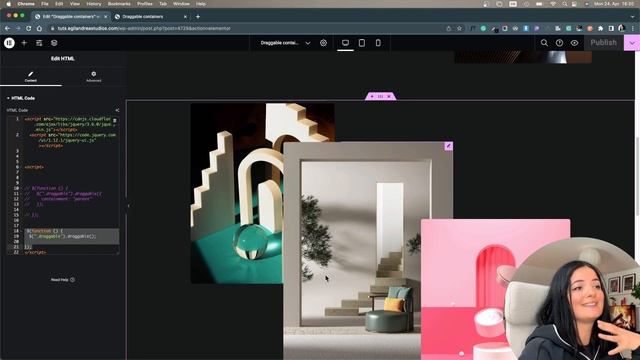This screenshot has width=640, height=360.
Task: Open the Chrome menu in menu bar
Action: (x=26, y=4)
